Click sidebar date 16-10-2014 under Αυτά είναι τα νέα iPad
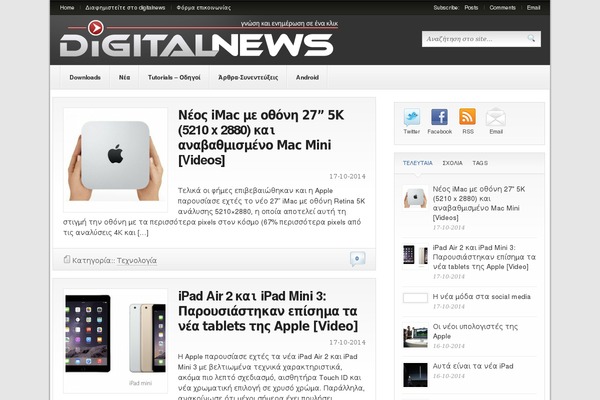This screenshot has height=400, width=600. pyautogui.click(x=448, y=376)
